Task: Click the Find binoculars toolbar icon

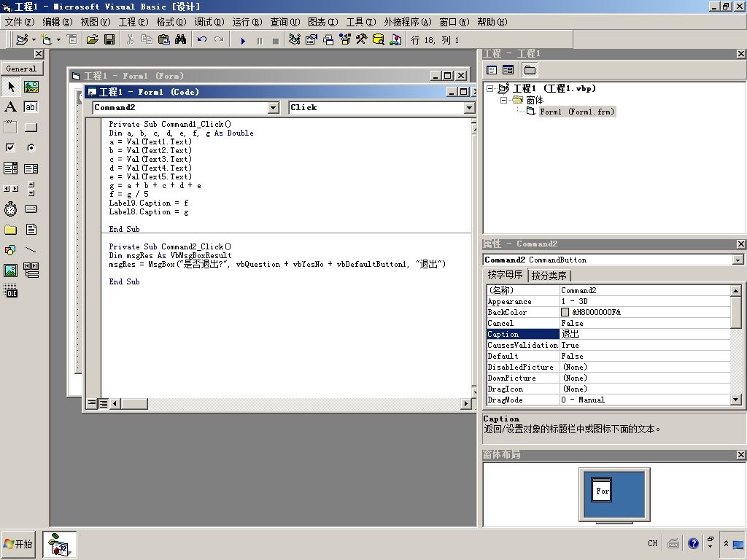Action: pyautogui.click(x=181, y=39)
